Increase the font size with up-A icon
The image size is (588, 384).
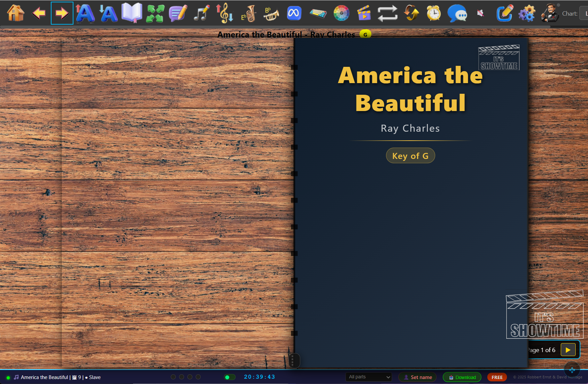(x=85, y=13)
